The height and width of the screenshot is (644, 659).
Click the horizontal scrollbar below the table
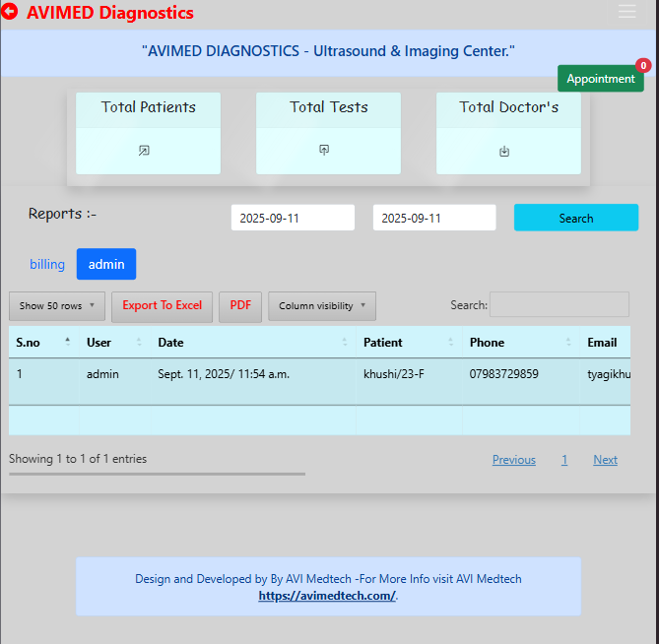point(158,474)
